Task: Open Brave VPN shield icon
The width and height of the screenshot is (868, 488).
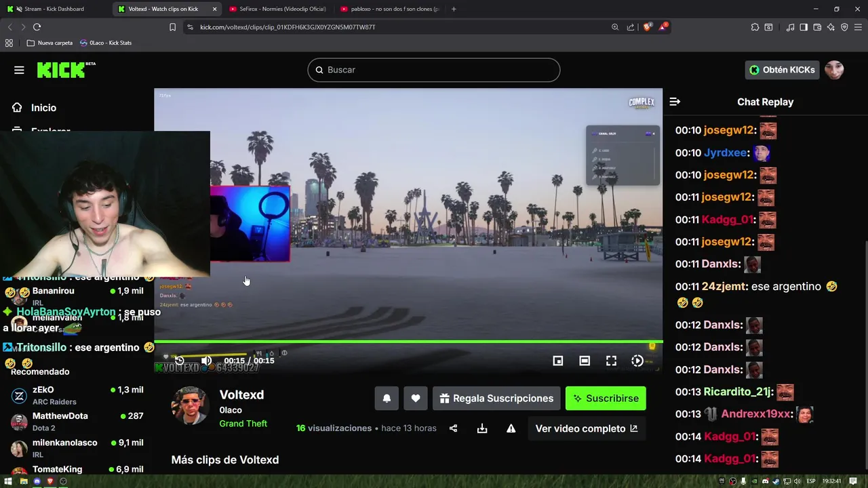Action: (x=844, y=27)
